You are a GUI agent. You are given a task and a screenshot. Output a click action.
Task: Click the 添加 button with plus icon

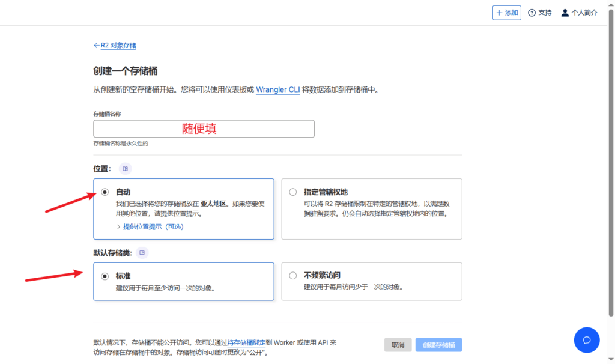[x=506, y=13]
